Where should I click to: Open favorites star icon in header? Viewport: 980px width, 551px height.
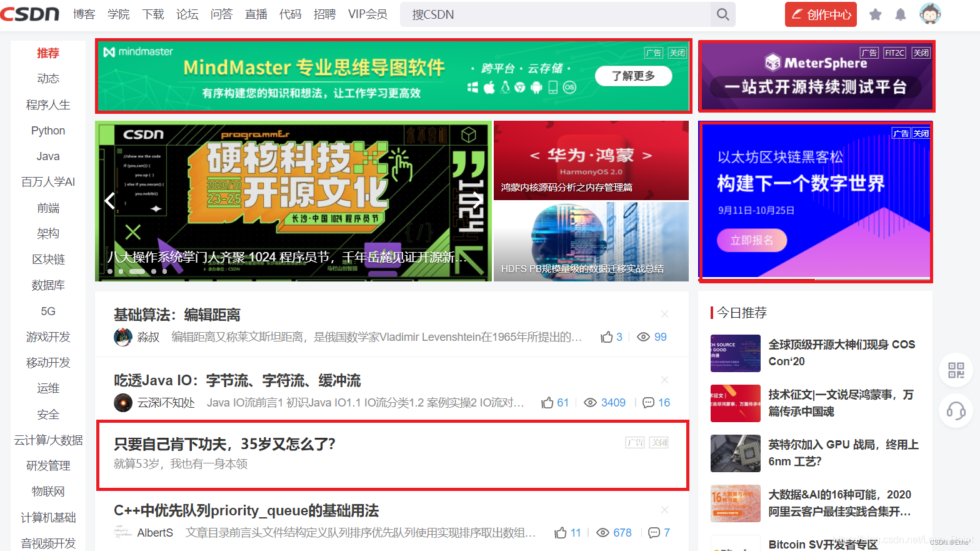[875, 14]
